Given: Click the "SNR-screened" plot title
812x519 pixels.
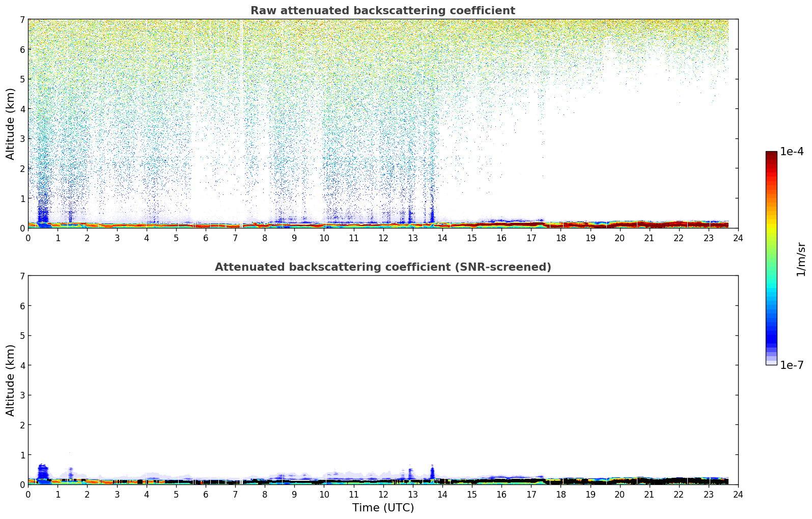Looking at the screenshot, I should tap(382, 267).
